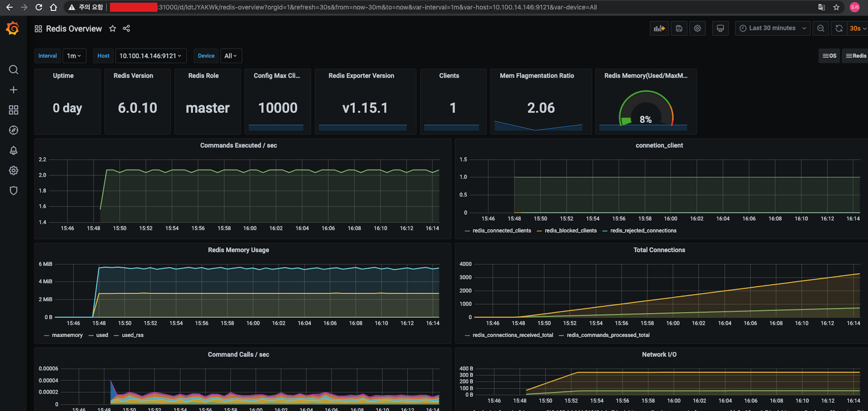Click the Redis Memory Usage panel title
Viewport: 868px width, 411px height.
click(238, 250)
